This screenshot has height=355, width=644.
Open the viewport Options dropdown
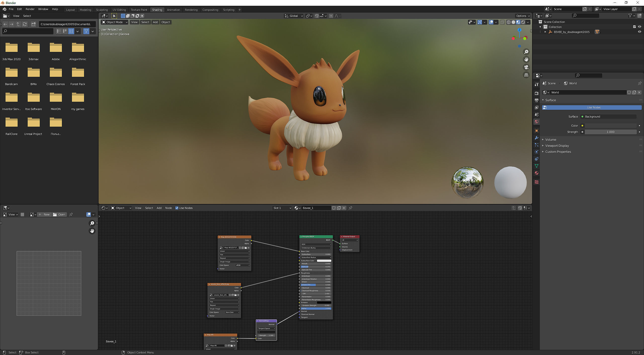click(523, 16)
